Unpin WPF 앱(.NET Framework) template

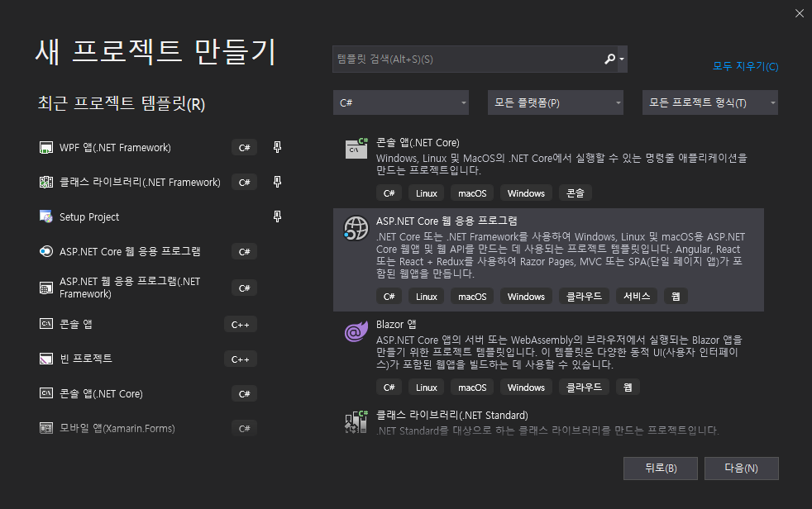[x=278, y=147]
